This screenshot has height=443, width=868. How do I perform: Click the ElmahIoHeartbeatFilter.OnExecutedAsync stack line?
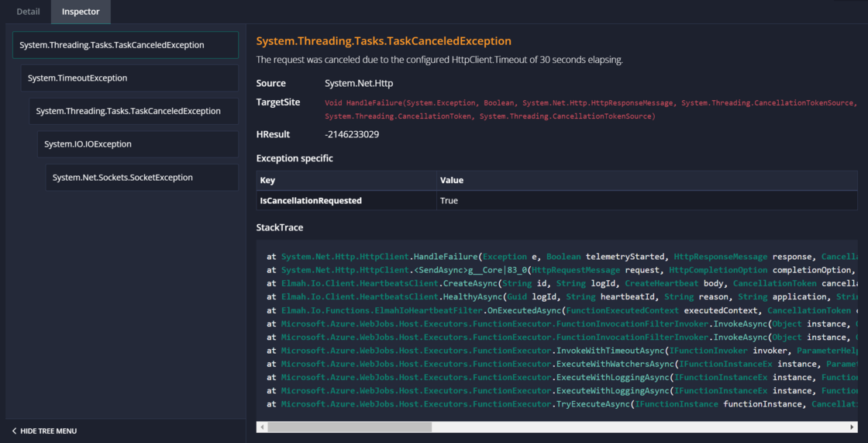coord(561,310)
